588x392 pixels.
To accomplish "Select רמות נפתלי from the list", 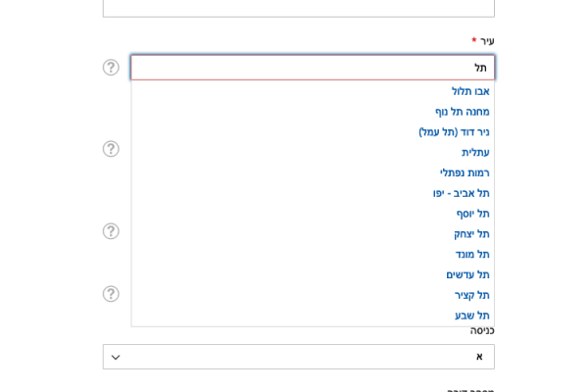I will (464, 173).
